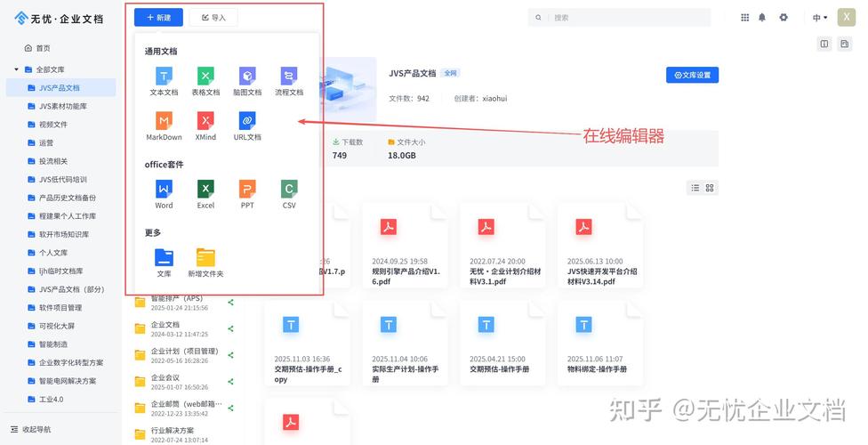Viewport: 868px width, 445px height.
Task: Create a new CSV file
Action: coord(289,195)
